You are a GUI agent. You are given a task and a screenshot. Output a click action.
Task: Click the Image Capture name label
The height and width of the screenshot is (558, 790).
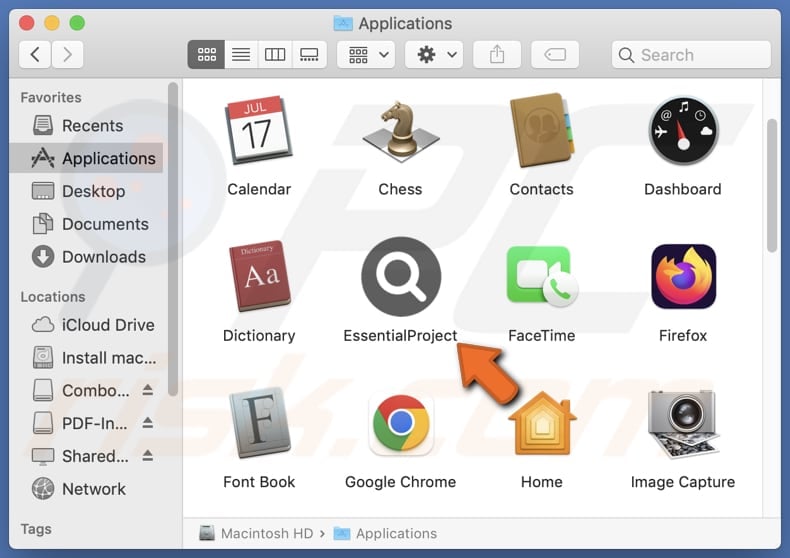point(683,482)
